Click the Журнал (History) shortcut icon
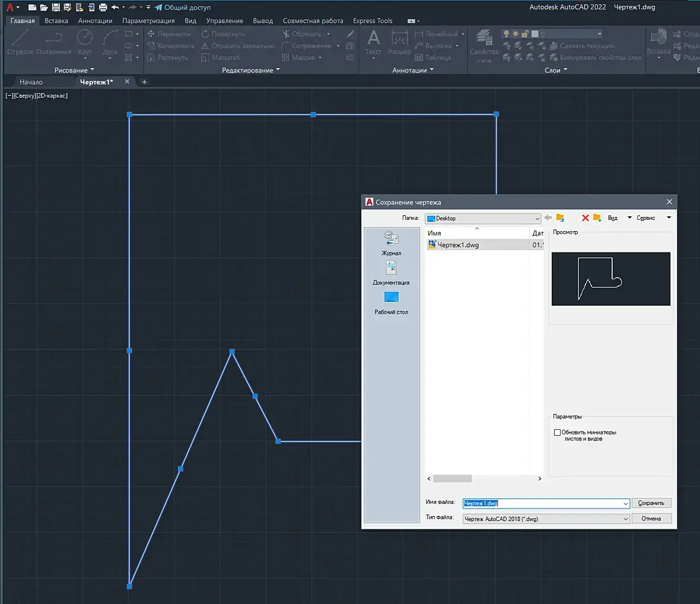The width and height of the screenshot is (700, 604). tap(391, 239)
